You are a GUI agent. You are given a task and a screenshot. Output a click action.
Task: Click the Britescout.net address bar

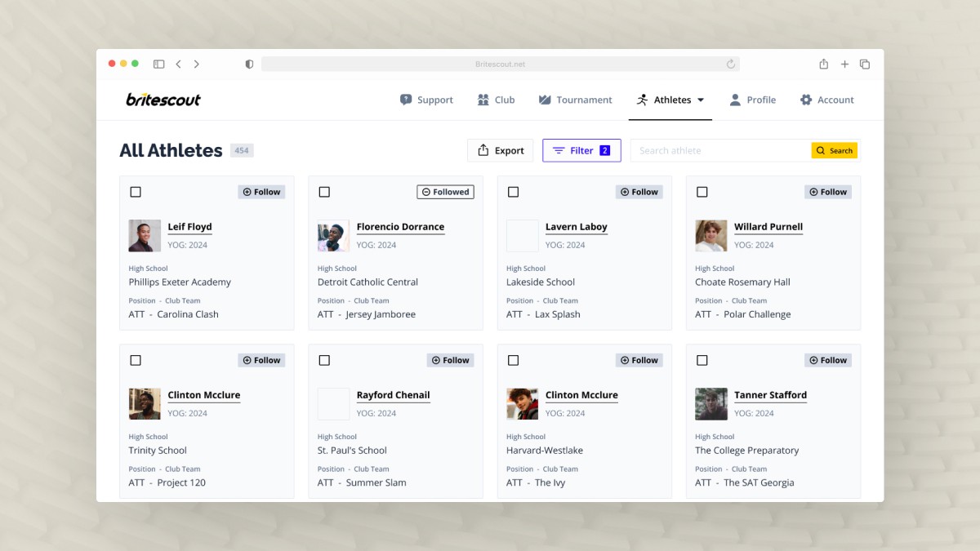(x=501, y=64)
